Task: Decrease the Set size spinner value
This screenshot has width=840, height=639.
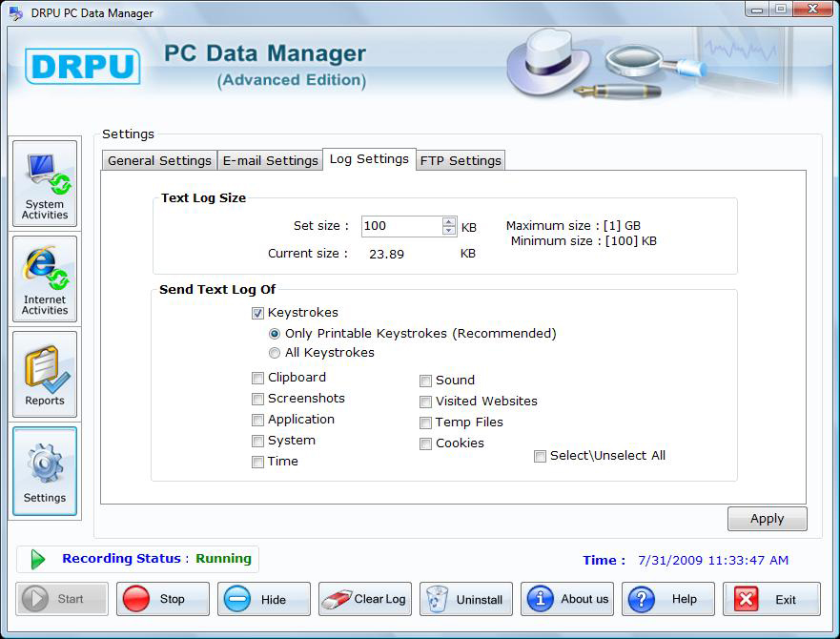Action: 449,231
